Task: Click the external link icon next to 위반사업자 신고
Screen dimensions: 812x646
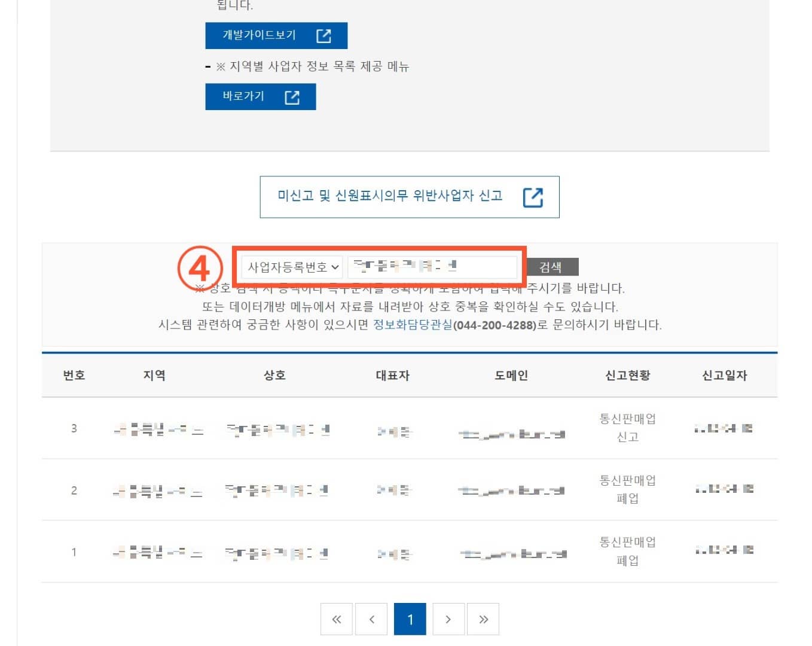Action: 534,196
